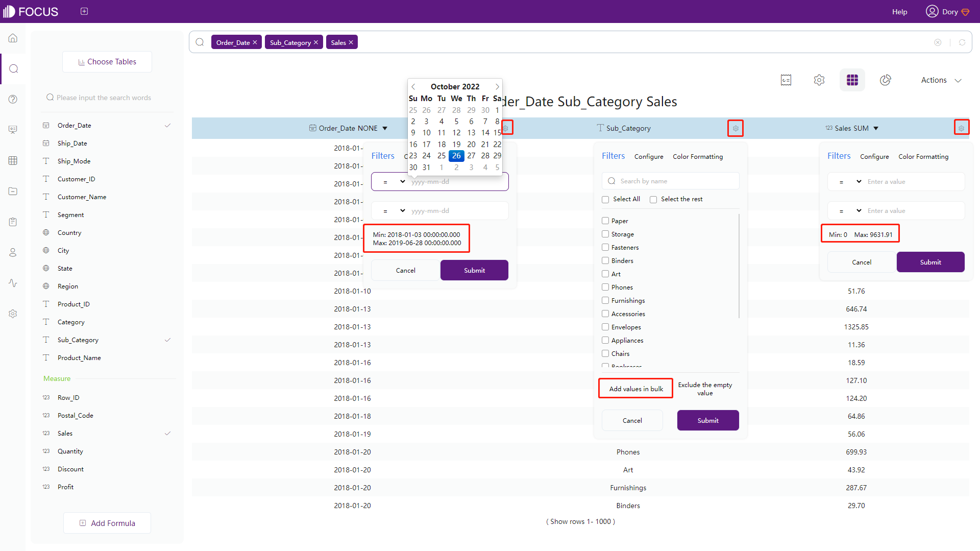Clear the search bar with the circled X icon

pos(938,42)
